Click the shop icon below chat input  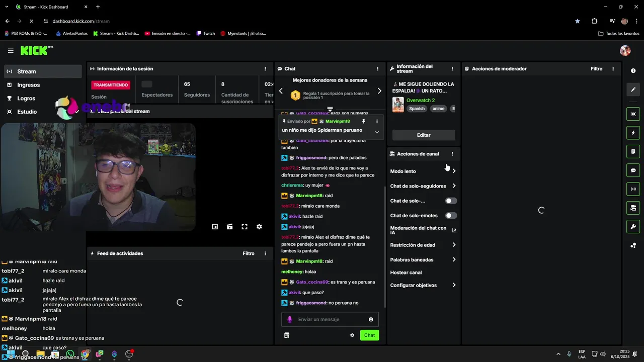(x=287, y=335)
